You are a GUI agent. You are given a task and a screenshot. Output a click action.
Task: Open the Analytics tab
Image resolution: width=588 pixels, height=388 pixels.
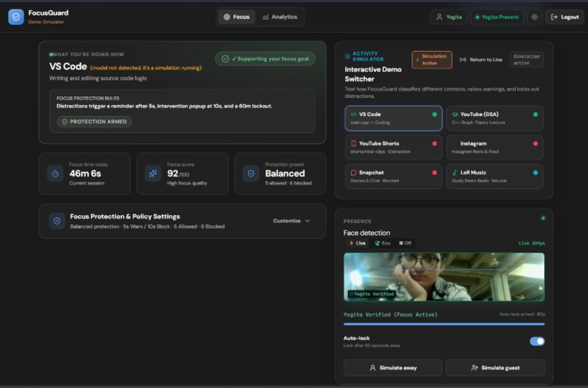279,17
